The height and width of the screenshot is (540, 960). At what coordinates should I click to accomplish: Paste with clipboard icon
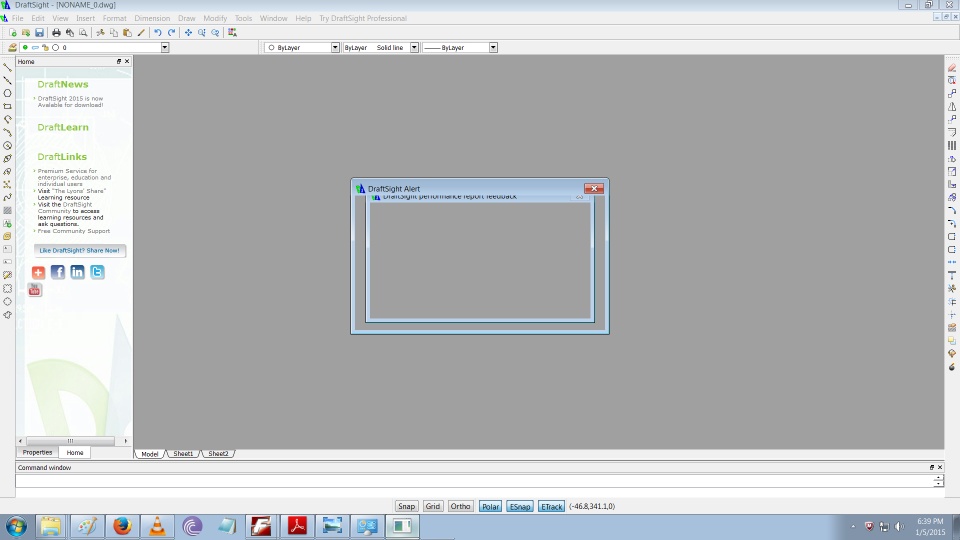(127, 32)
